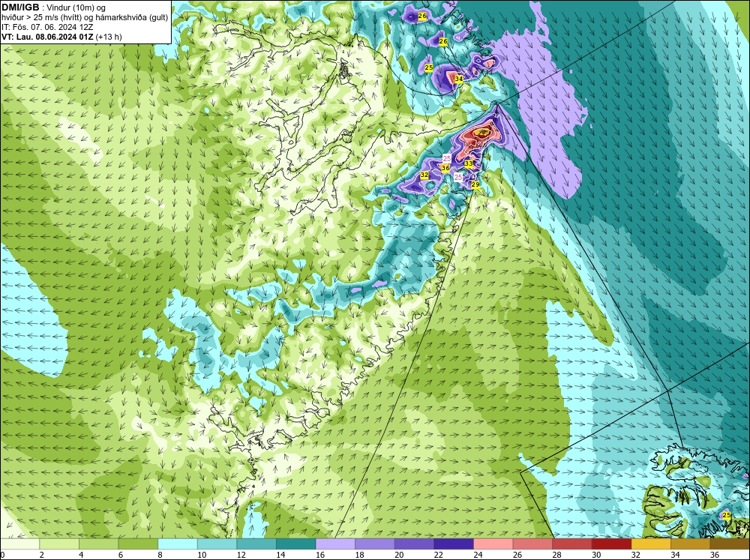Image resolution: width=750 pixels, height=560 pixels.
Task: Click the 0–2 m/s palest legend swatch
Action: [19, 544]
